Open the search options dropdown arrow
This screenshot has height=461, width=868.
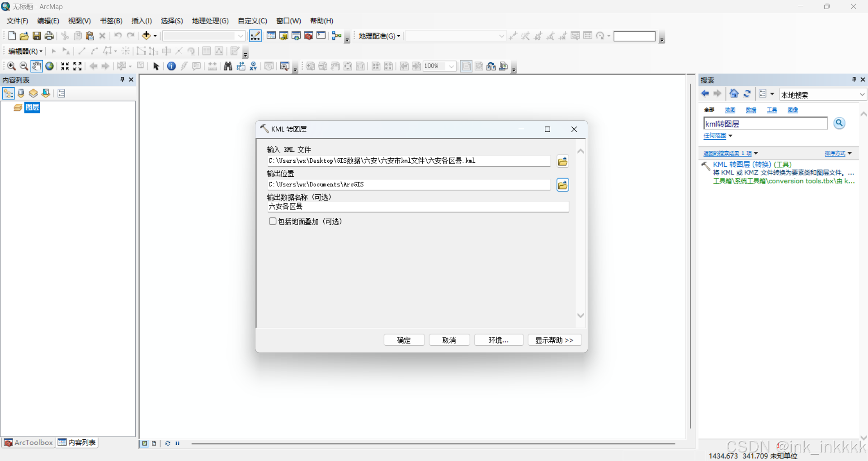pyautogui.click(x=772, y=94)
